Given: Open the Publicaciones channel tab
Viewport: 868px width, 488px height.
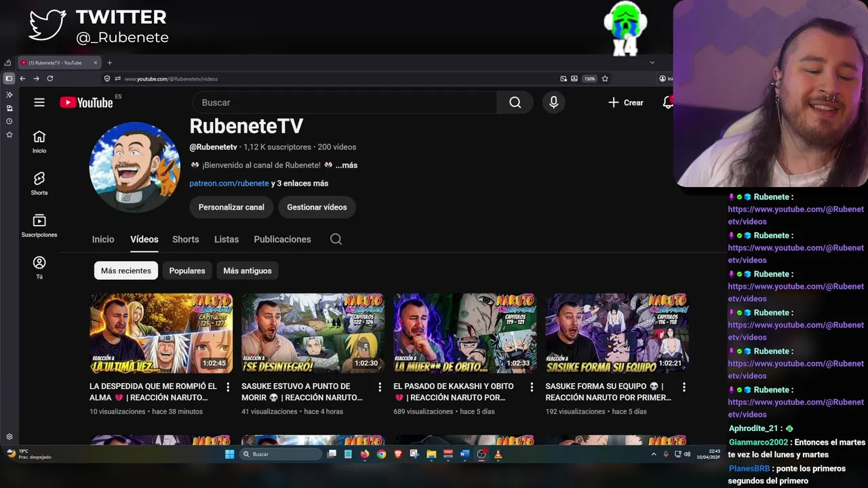Looking at the screenshot, I should point(282,239).
